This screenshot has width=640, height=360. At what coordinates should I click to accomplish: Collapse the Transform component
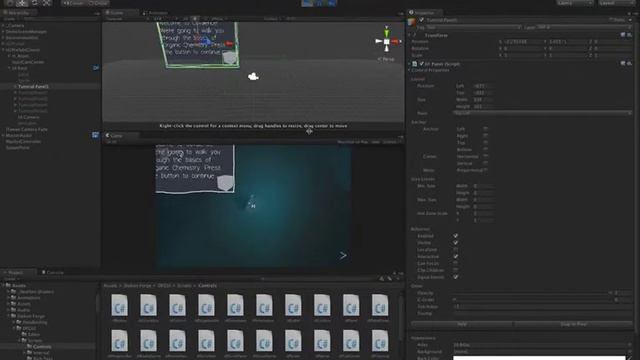click(x=409, y=36)
